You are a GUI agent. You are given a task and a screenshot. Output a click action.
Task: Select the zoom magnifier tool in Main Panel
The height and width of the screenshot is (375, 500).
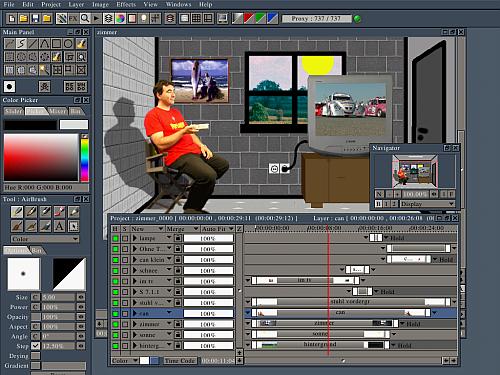tap(81, 57)
